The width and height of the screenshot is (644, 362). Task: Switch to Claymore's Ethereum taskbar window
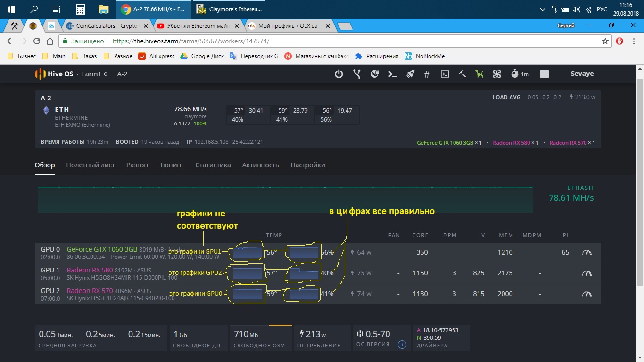(x=230, y=9)
